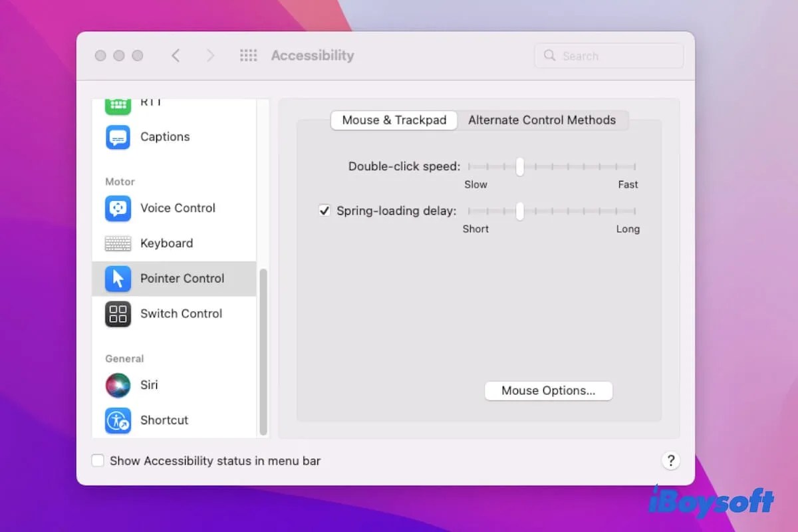Open Captions settings in the sidebar
The width and height of the screenshot is (798, 532).
pyautogui.click(x=164, y=137)
